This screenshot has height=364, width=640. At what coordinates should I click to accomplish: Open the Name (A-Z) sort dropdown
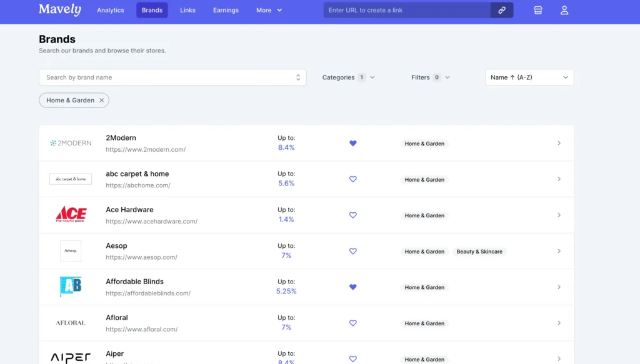point(529,77)
